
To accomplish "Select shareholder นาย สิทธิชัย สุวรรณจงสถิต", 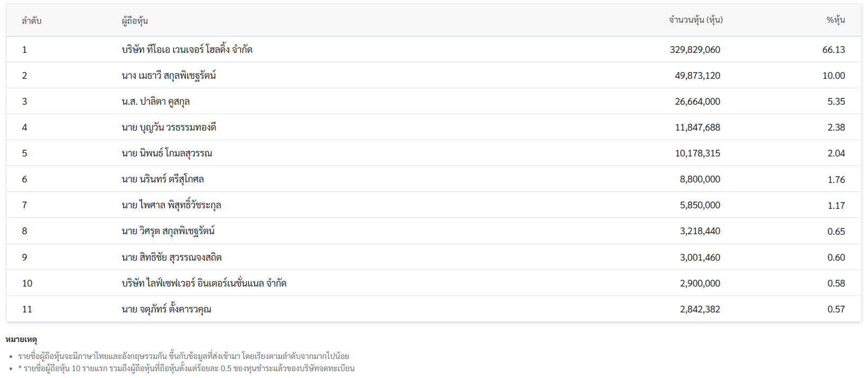I will (x=172, y=257).
